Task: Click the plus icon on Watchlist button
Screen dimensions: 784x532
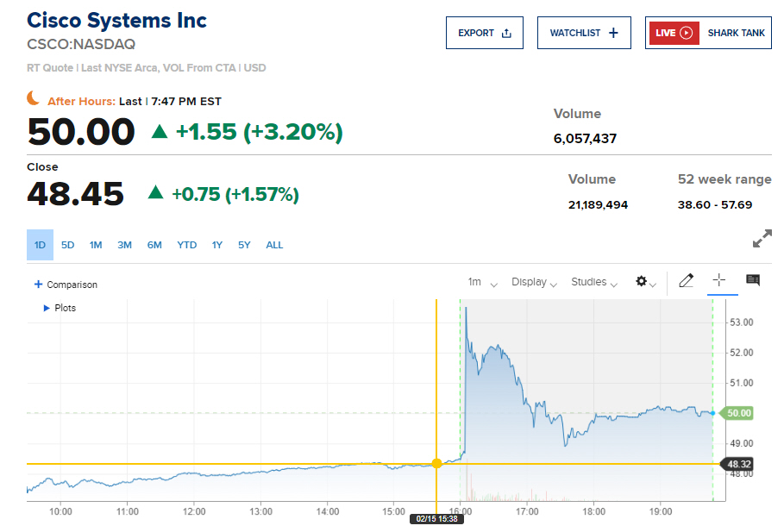Action: (x=613, y=33)
